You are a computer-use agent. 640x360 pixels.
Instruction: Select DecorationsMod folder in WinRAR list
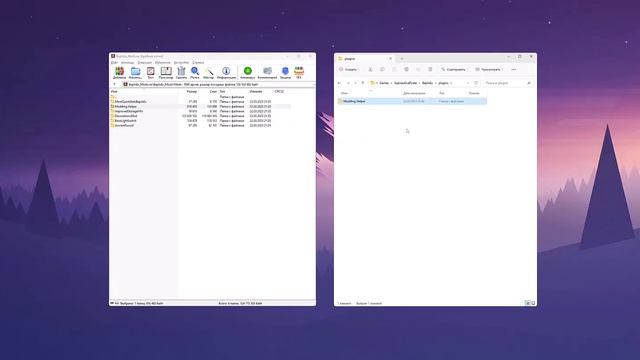tap(200, 116)
